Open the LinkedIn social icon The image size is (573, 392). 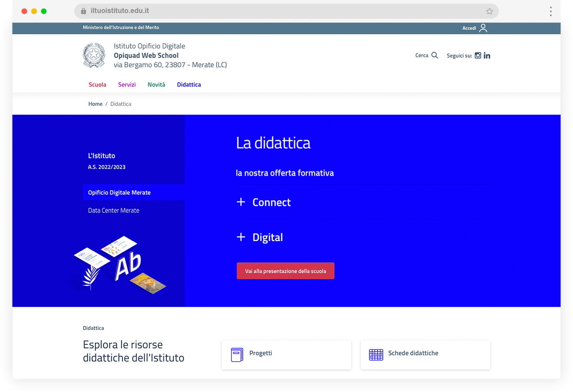[487, 56]
